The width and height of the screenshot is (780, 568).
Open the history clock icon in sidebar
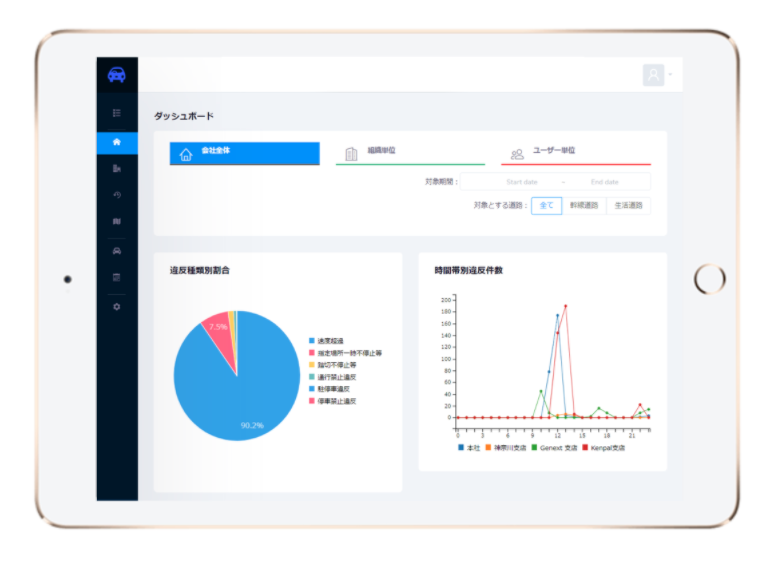(117, 195)
